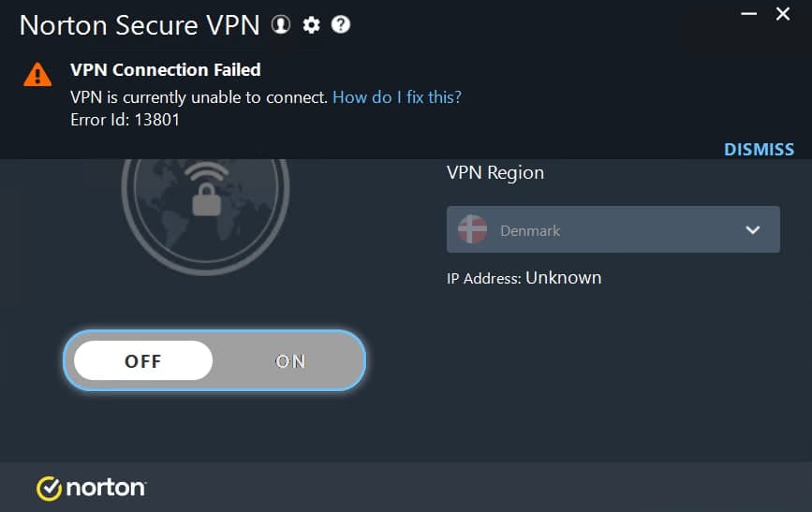Switch the VPN toggle to ON
This screenshot has width=812, height=512.
[289, 360]
